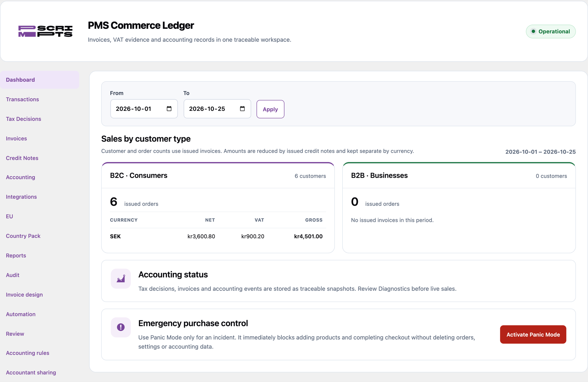
Task: Open the Reports page
Action: click(x=16, y=256)
